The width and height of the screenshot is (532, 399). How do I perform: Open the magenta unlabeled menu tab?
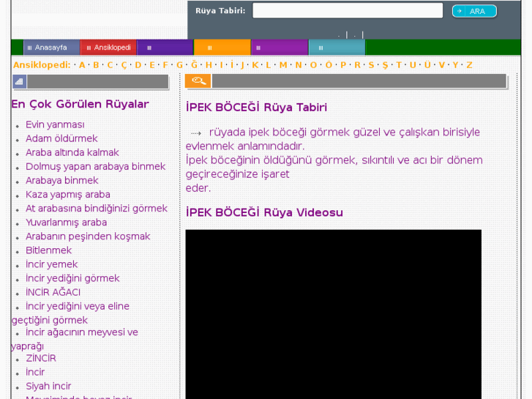[280, 48]
